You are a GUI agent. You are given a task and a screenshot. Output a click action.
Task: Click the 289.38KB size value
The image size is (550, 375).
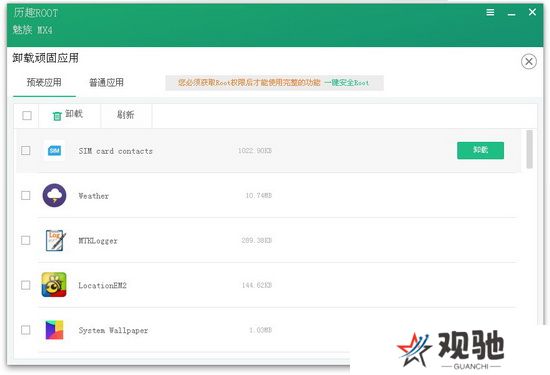(257, 240)
